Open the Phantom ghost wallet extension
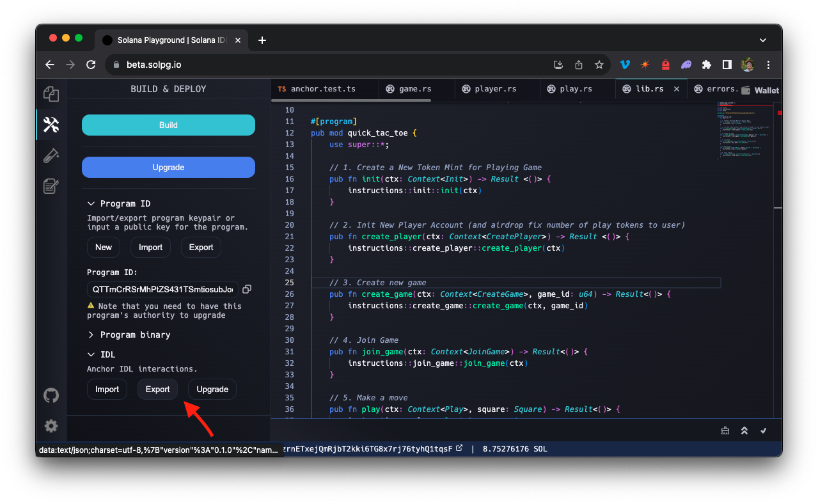 click(686, 65)
